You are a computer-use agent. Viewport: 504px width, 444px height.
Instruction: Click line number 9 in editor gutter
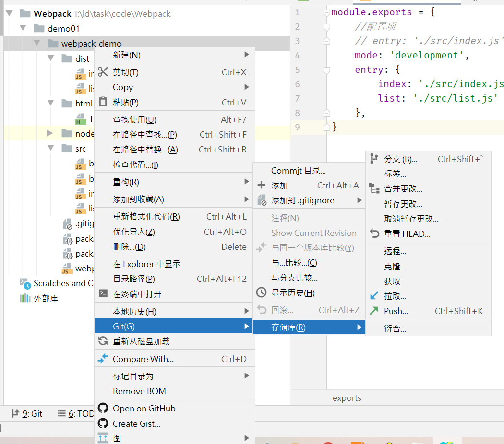[297, 127]
